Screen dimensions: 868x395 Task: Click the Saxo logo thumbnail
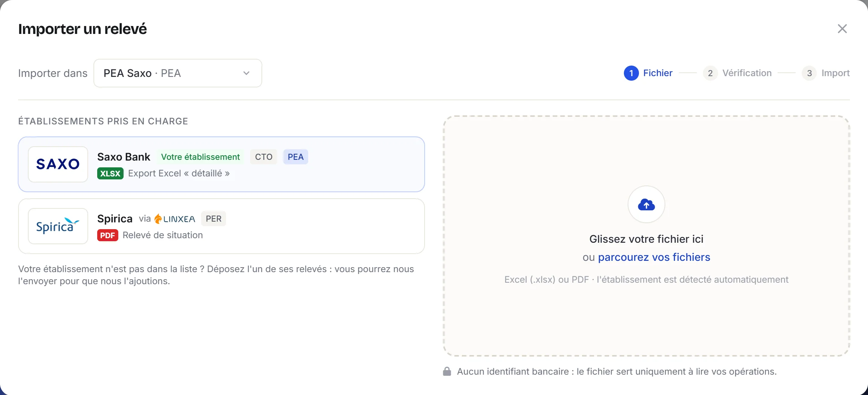pyautogui.click(x=58, y=164)
